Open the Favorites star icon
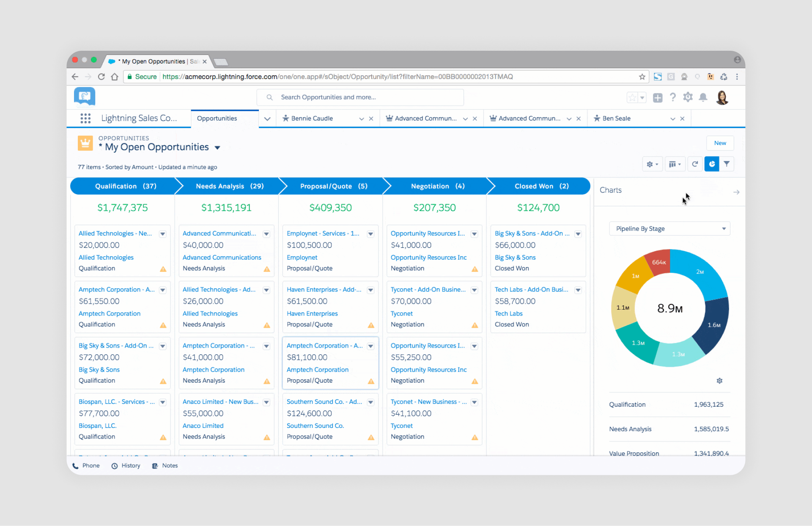Image resolution: width=812 pixels, height=526 pixels. point(632,98)
